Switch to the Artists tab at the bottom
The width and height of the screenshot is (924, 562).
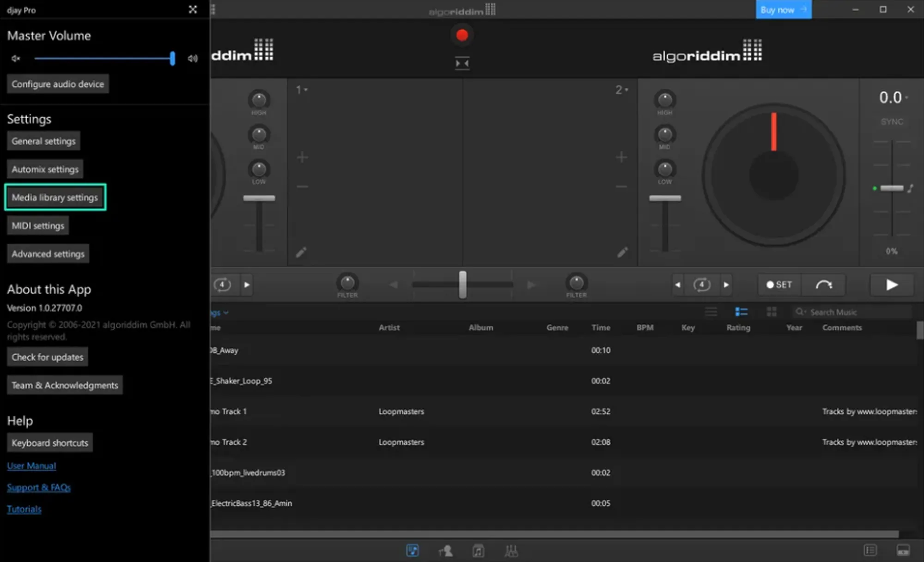(x=445, y=550)
